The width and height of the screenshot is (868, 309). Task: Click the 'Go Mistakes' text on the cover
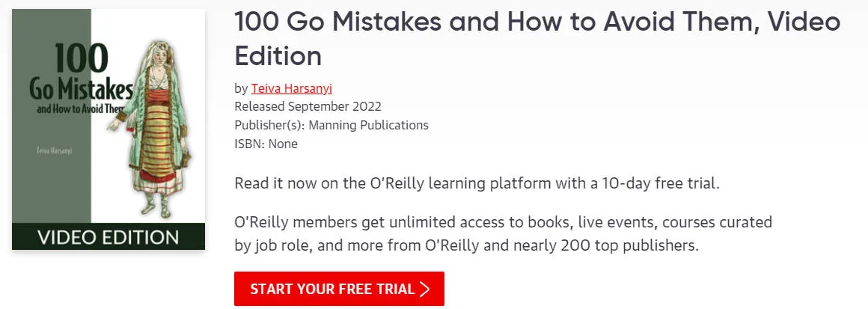(x=81, y=89)
